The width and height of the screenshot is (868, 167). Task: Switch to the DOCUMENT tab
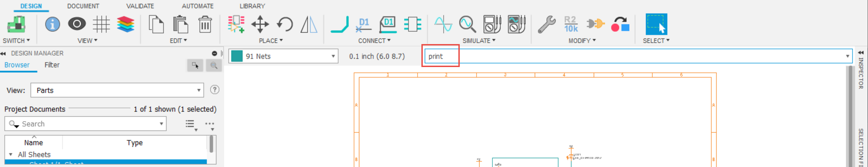pyautogui.click(x=83, y=6)
